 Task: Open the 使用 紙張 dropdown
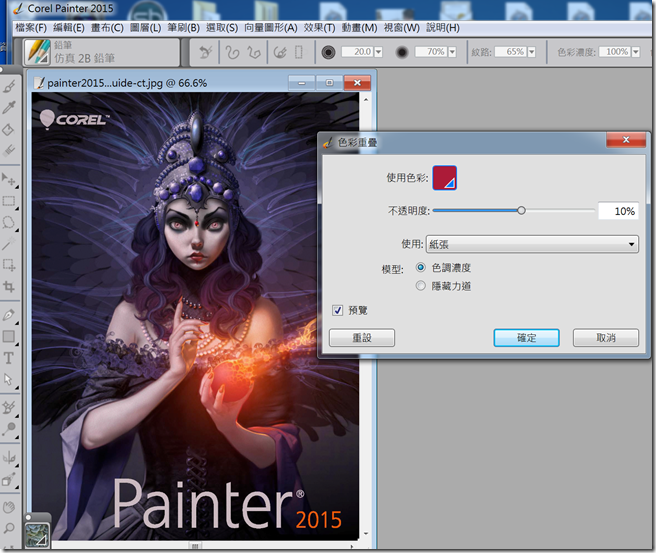pos(532,244)
